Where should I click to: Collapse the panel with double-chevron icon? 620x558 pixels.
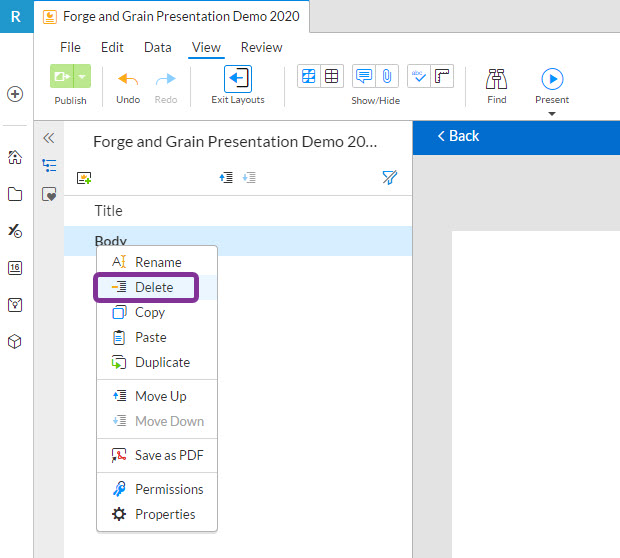(49, 138)
